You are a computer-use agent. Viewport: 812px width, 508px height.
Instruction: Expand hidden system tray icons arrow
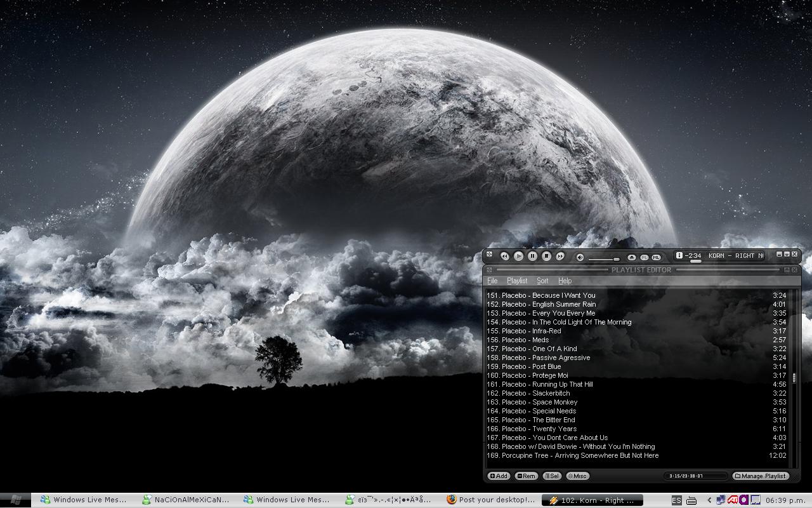point(709,500)
